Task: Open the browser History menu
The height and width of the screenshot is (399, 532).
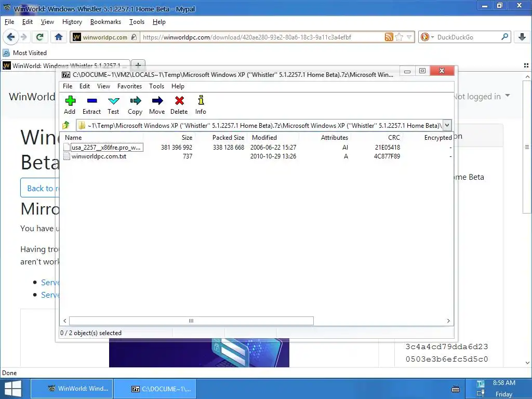Action: point(72,22)
